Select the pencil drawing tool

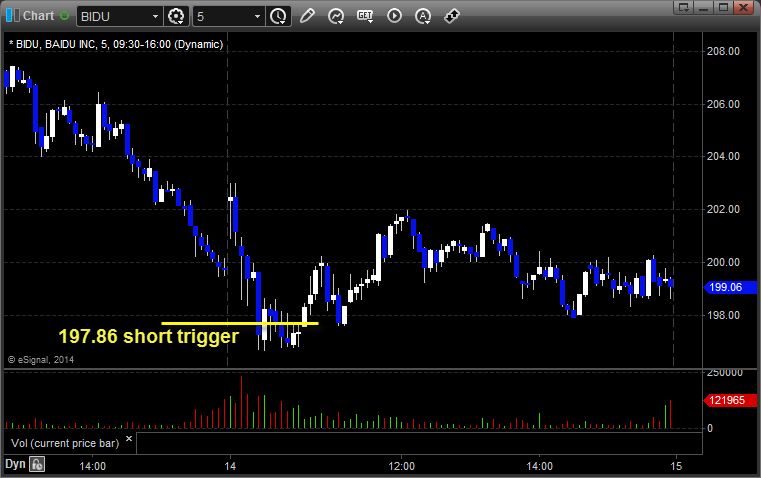(307, 16)
